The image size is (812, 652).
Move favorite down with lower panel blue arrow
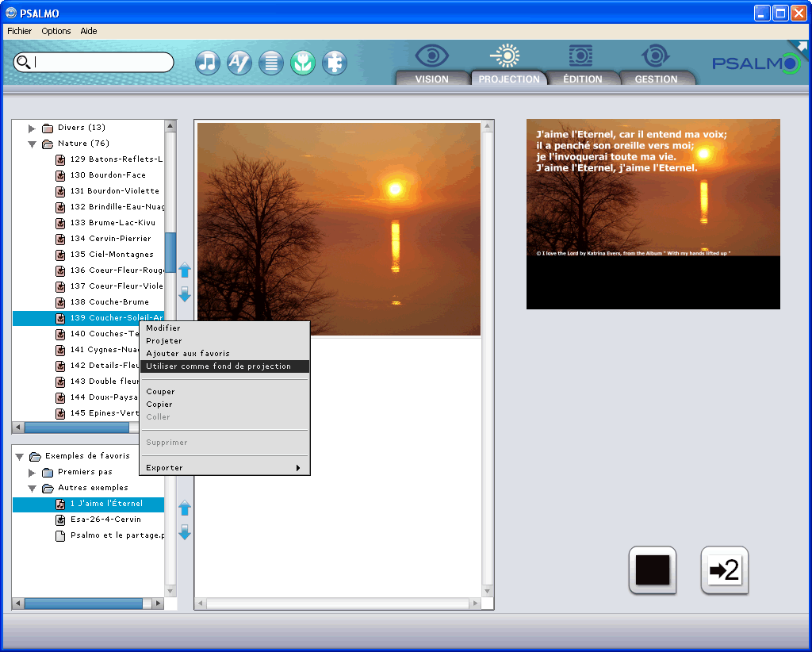pos(185,532)
